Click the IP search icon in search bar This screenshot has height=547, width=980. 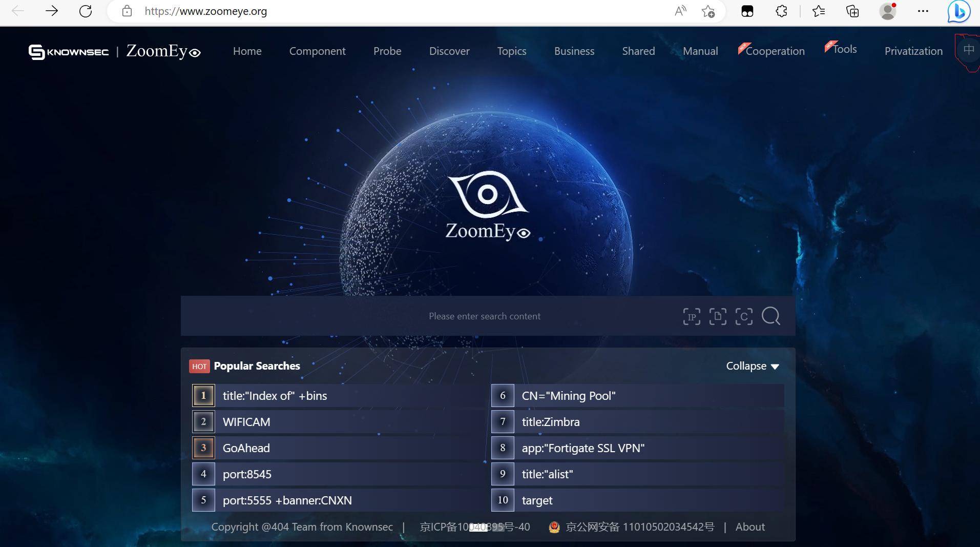pos(692,316)
